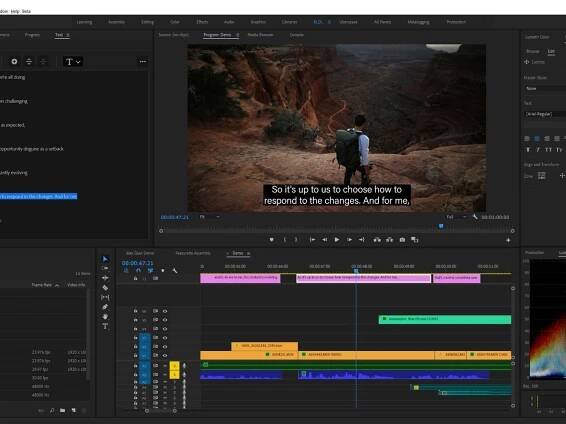Select the Slip tool
This screenshot has height=424, width=566.
tap(105, 297)
